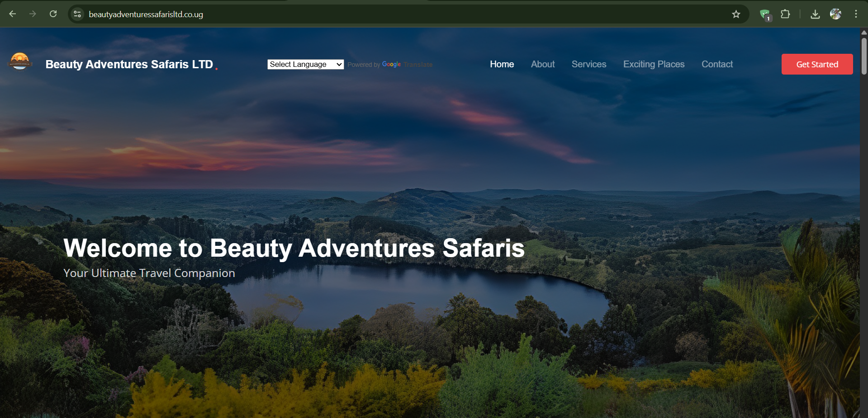Click the Get Started button
This screenshot has height=418, width=868.
(817, 64)
